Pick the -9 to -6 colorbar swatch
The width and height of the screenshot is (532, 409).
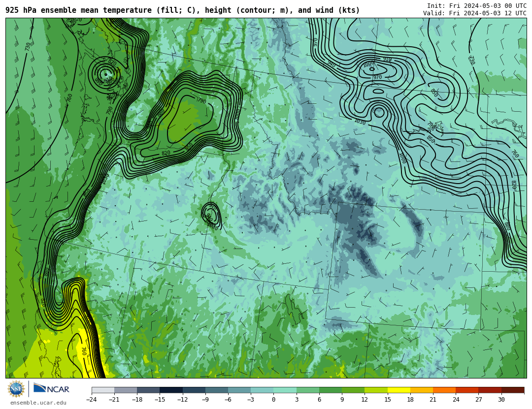pos(216,390)
